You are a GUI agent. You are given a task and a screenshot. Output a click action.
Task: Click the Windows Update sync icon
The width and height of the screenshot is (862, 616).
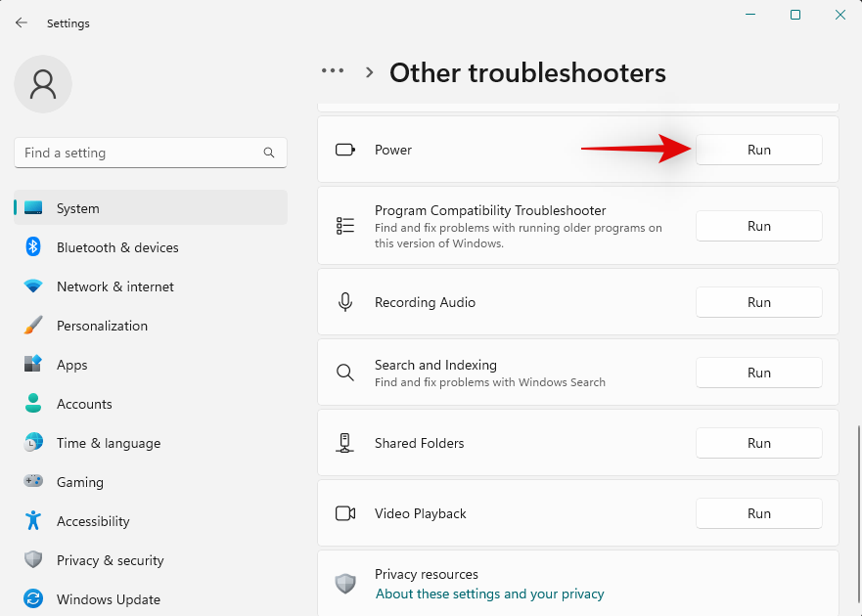tap(33, 598)
